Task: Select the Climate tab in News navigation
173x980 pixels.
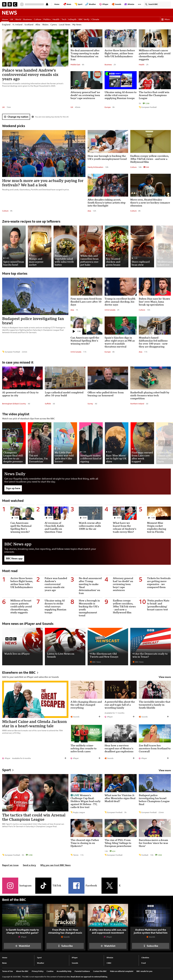Action: click(x=95, y=19)
